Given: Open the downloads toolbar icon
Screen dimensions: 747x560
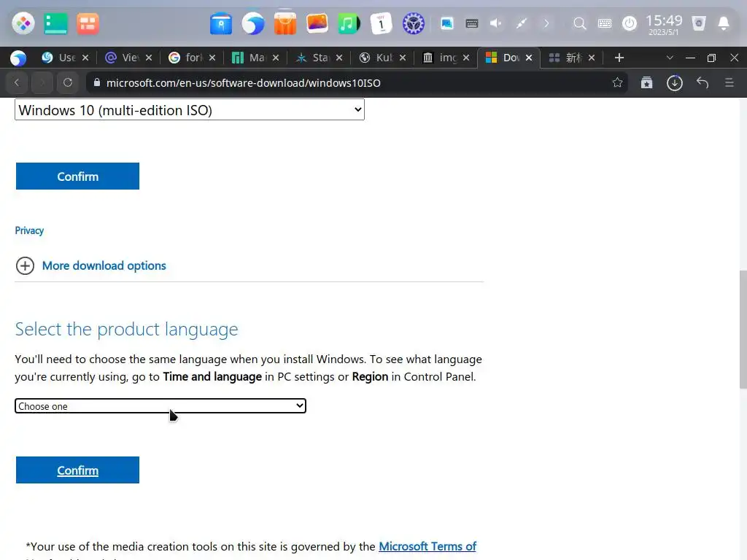Looking at the screenshot, I should 674,83.
